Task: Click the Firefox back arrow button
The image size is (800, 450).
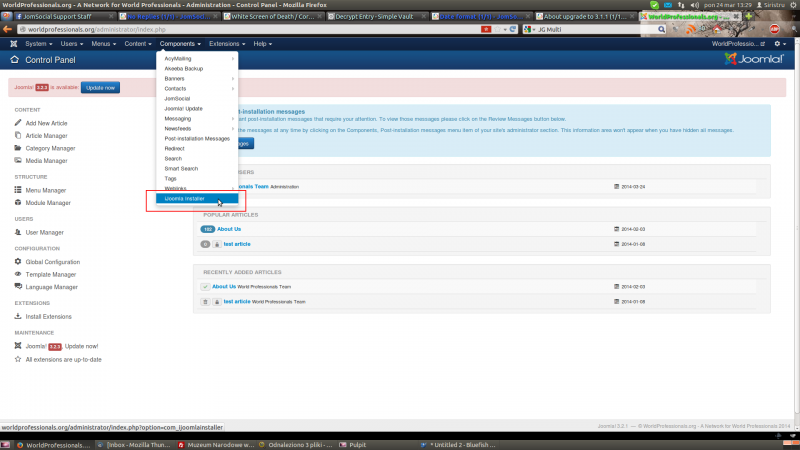Action: click(x=7, y=30)
